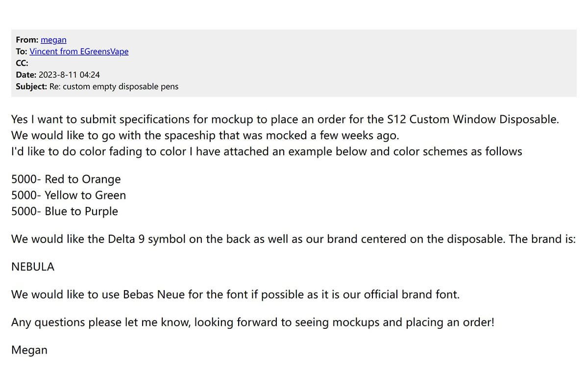Click the Megan signature

29,350
